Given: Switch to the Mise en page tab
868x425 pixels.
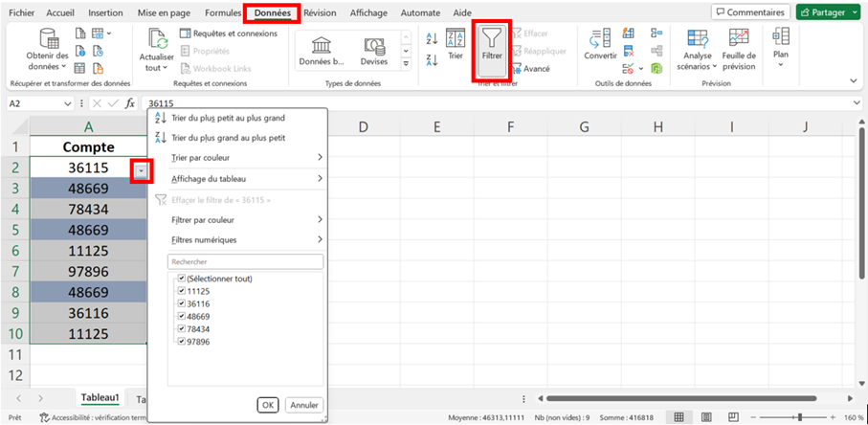Looking at the screenshot, I should tap(164, 12).
